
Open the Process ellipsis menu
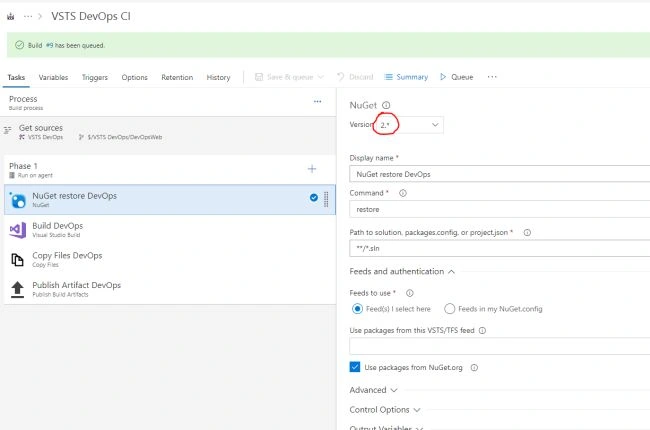[318, 102]
